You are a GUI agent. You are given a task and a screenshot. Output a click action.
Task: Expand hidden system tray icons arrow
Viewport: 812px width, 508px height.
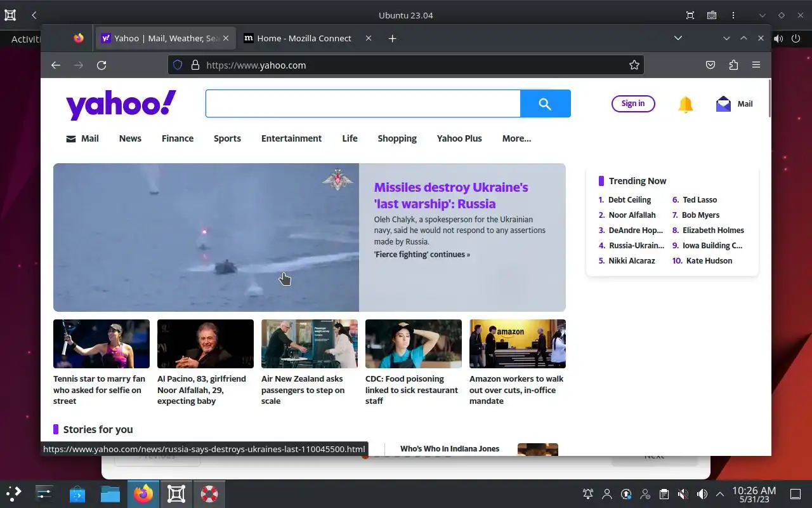(720, 494)
